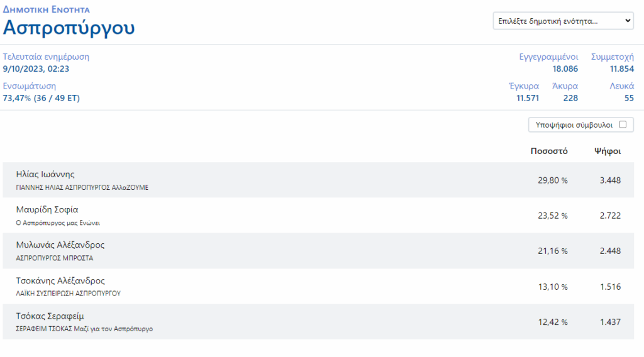The height and width of the screenshot is (357, 644).
Task: Select the Ηλίας Ιωάννης candidate row
Action: tap(318, 180)
